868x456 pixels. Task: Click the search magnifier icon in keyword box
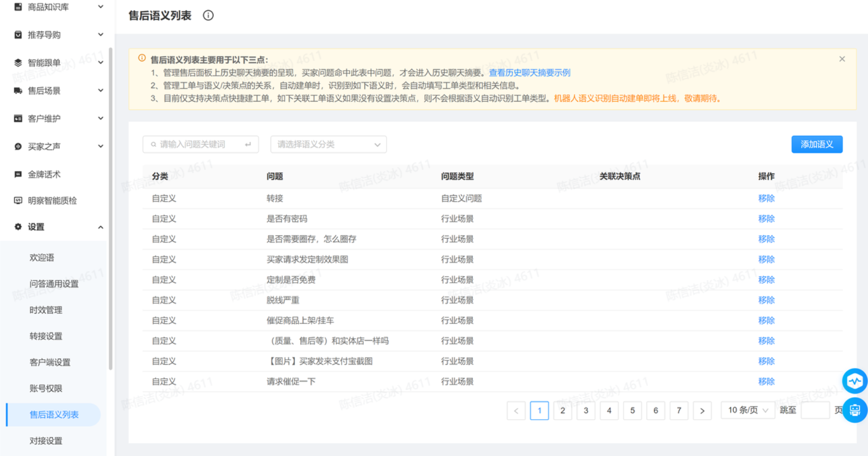(x=153, y=145)
